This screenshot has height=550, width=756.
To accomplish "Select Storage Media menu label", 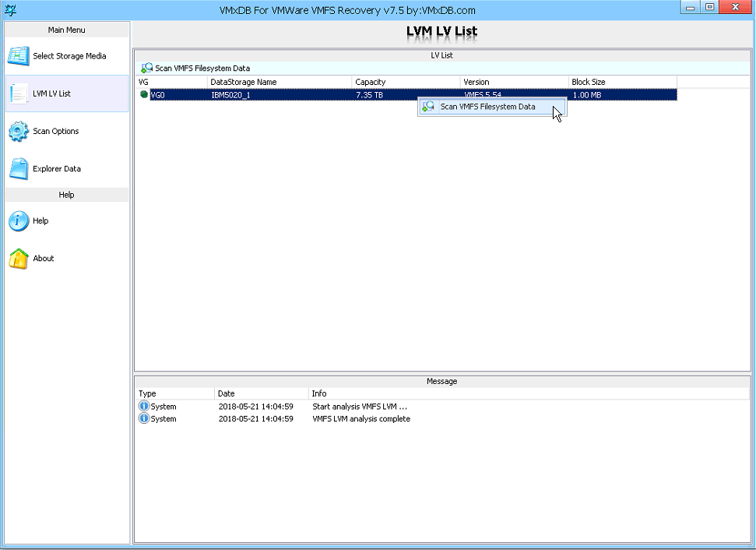I will (69, 56).
